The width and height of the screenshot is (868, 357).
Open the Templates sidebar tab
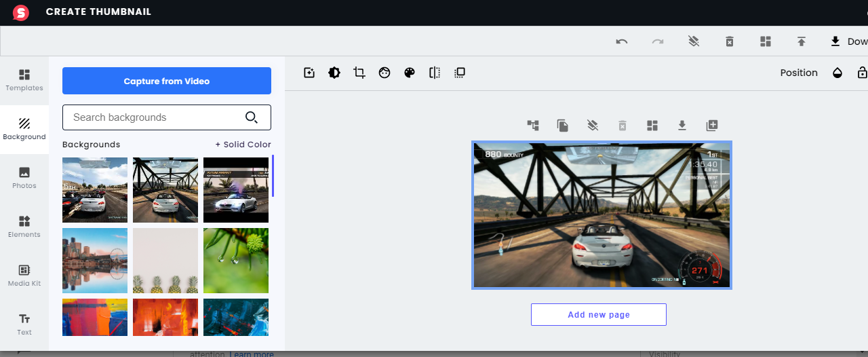tap(24, 80)
